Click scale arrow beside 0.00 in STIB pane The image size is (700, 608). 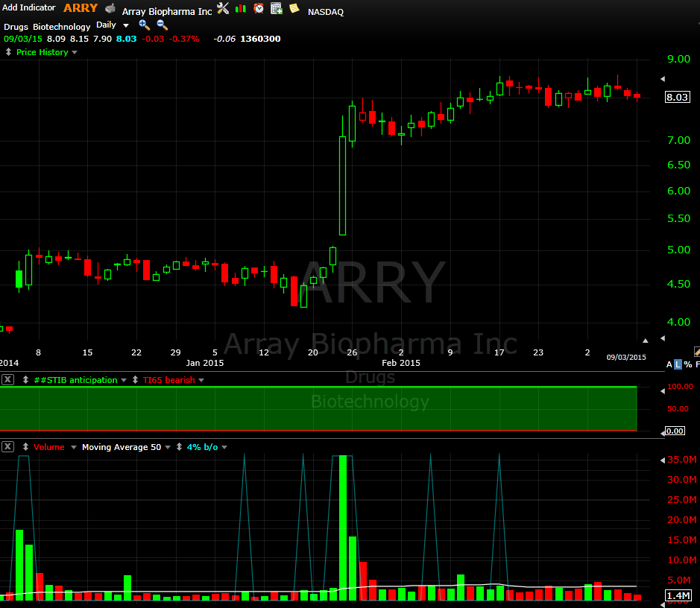click(x=663, y=433)
